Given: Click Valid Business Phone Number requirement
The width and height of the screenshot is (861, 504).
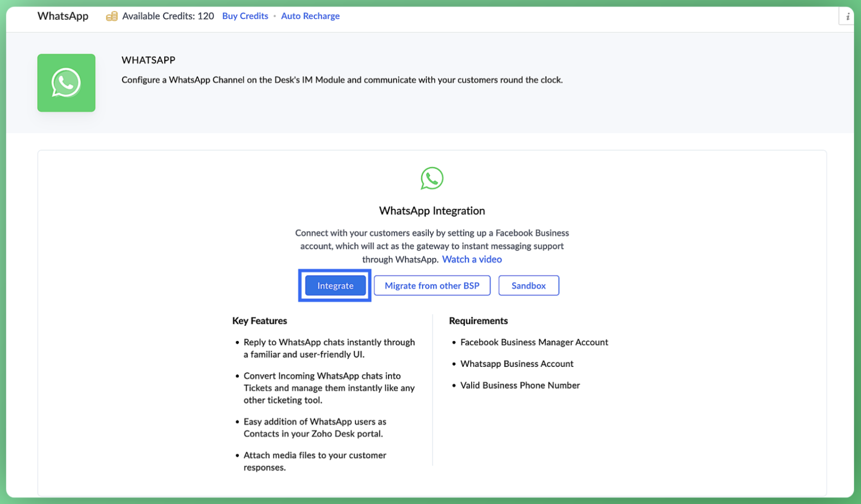Looking at the screenshot, I should point(520,386).
